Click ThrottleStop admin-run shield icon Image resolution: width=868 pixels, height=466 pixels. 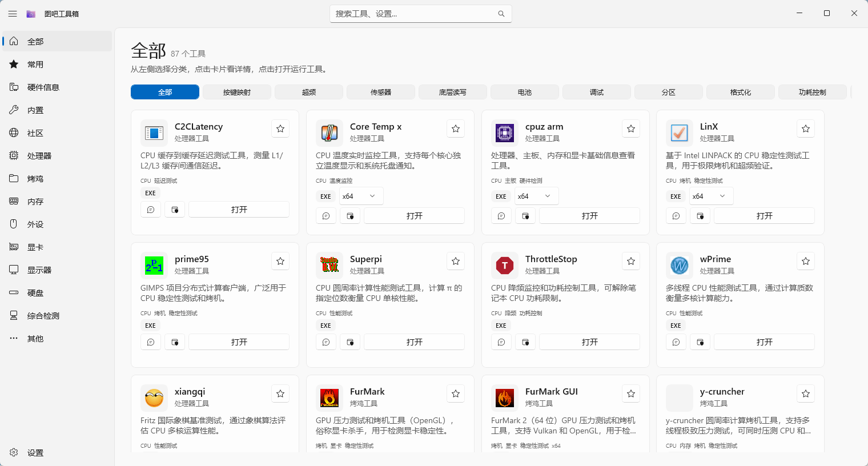(525, 342)
